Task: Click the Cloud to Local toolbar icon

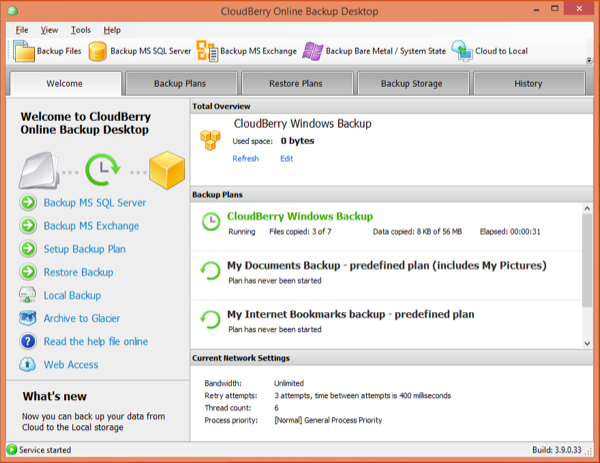Action: (462, 51)
